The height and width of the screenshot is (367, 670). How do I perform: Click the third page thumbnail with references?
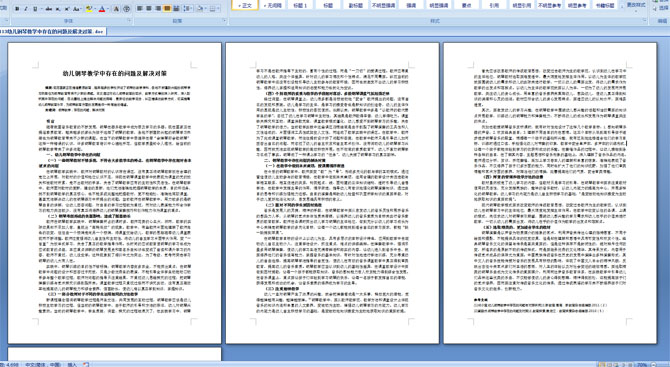tap(550, 193)
